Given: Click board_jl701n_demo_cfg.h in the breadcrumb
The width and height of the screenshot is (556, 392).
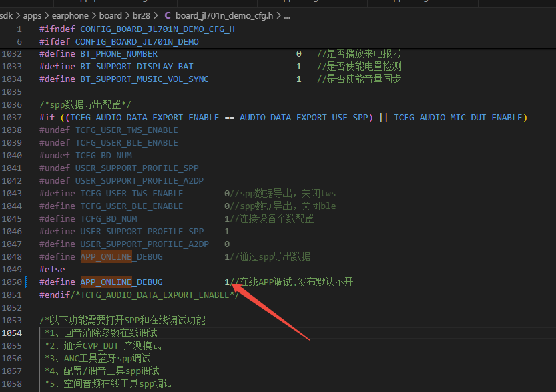Looking at the screenshot, I should [x=224, y=15].
